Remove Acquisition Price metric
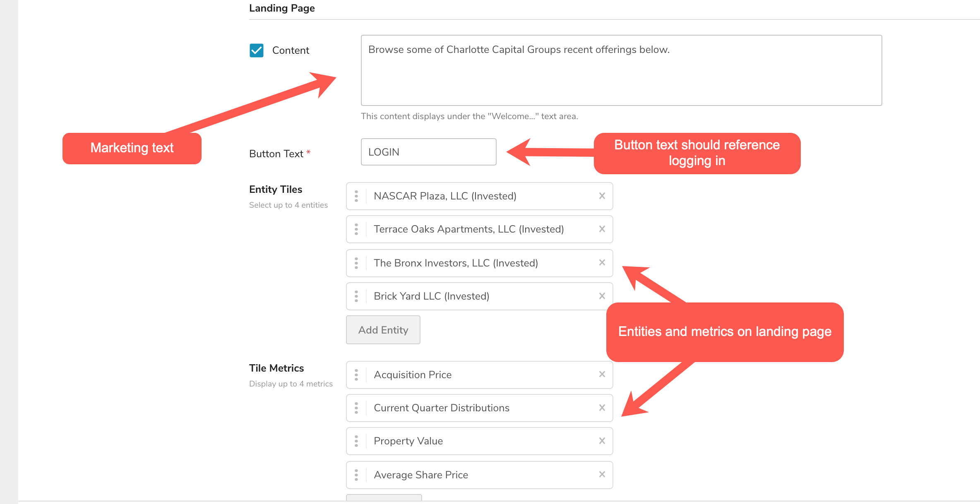This screenshot has width=980, height=504. pyautogui.click(x=602, y=374)
